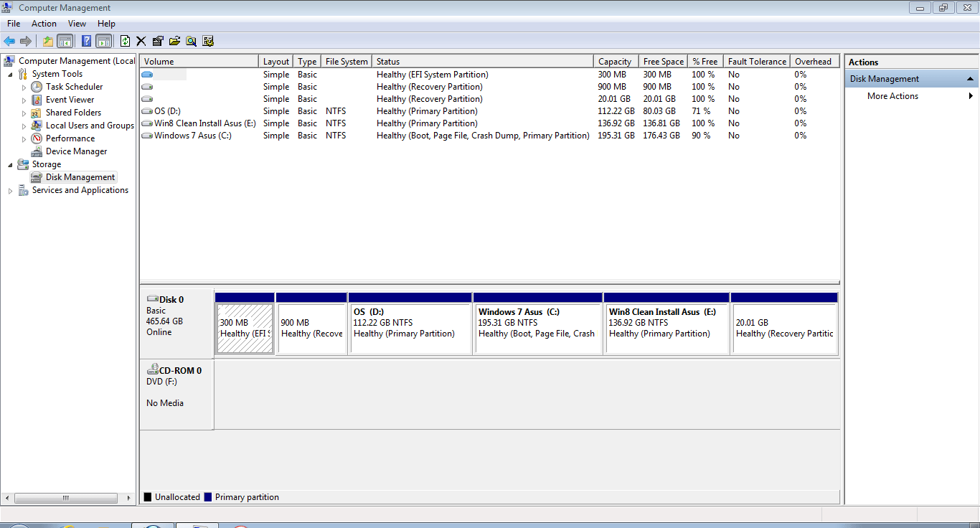This screenshot has width=980, height=528.
Task: Open the Help menu
Action: coord(106,24)
